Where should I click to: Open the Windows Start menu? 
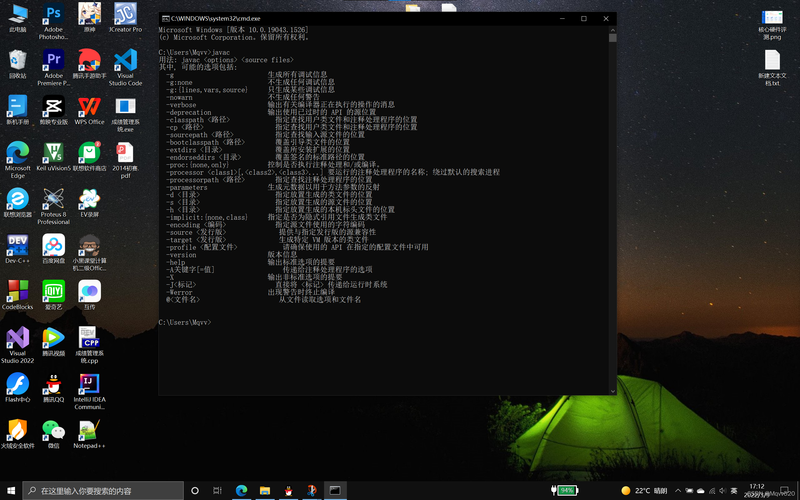coord(11,490)
